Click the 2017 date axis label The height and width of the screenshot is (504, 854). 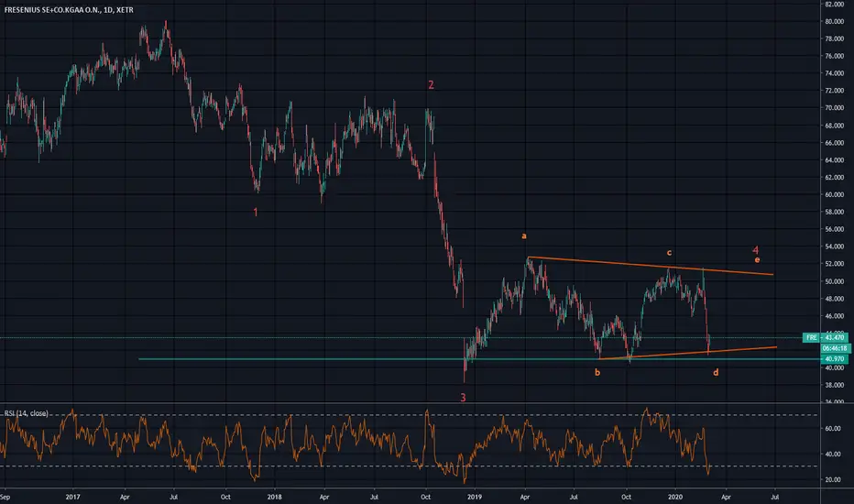point(72,497)
